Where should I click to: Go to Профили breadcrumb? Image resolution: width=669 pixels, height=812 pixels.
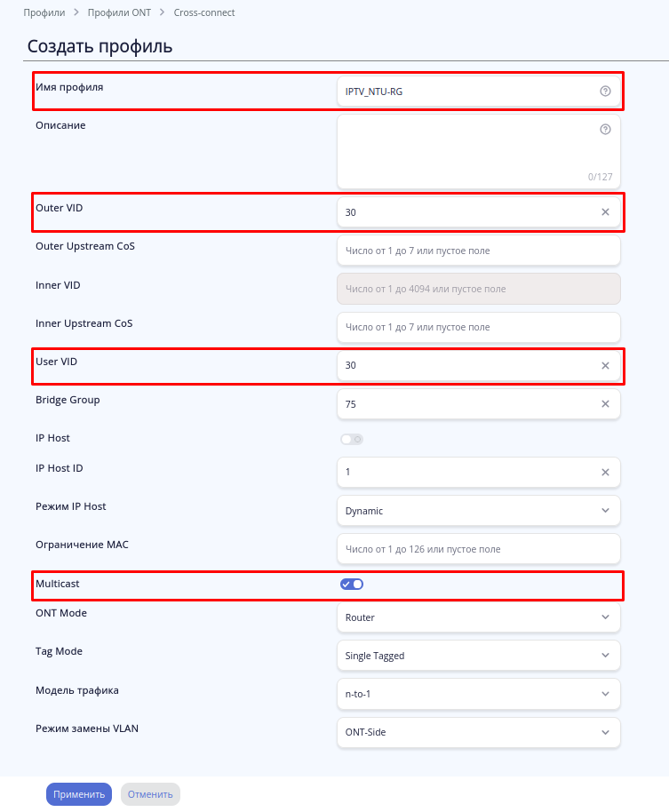44,13
